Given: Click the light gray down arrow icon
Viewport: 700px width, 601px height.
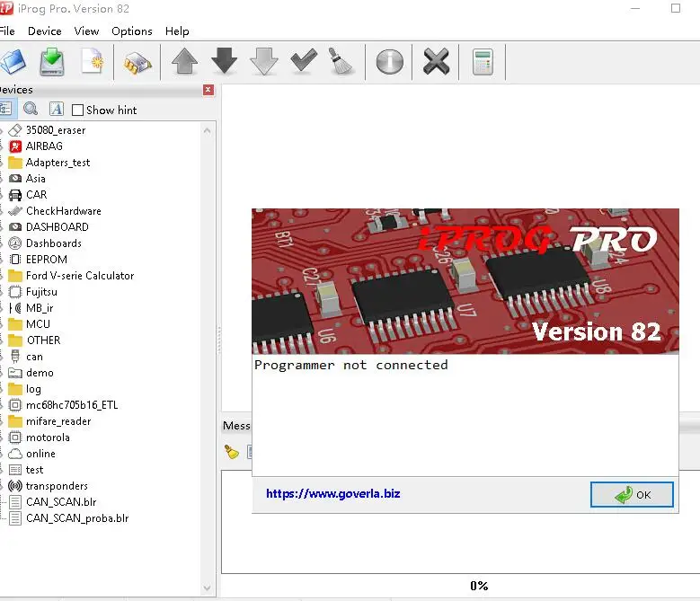Looking at the screenshot, I should [264, 61].
